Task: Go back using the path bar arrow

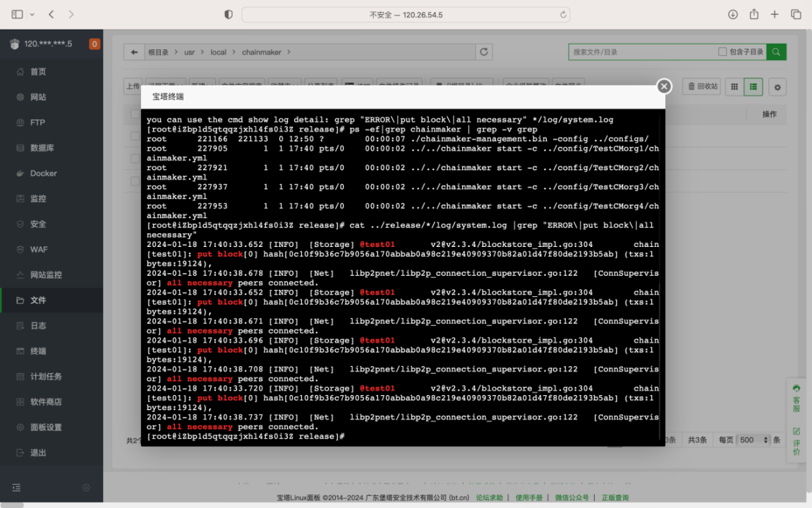Action: pyautogui.click(x=134, y=52)
